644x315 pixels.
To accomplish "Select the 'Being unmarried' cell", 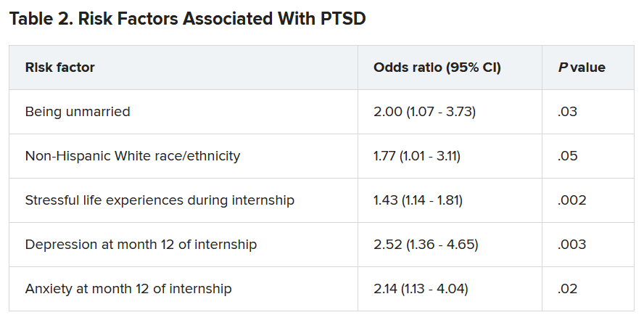I will point(78,112).
